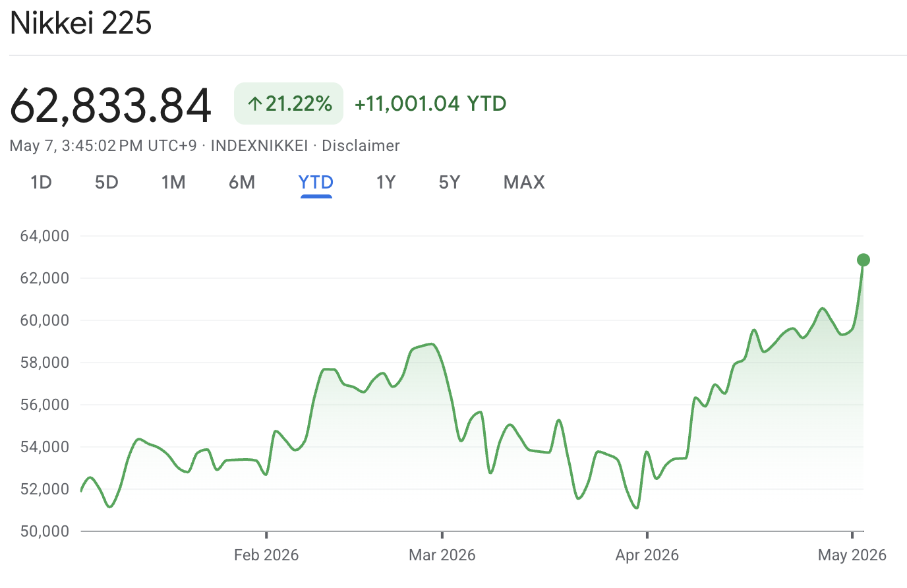Click the 58,000 y-axis label
Viewport: 907px width, 588px height.
pyautogui.click(x=45, y=363)
